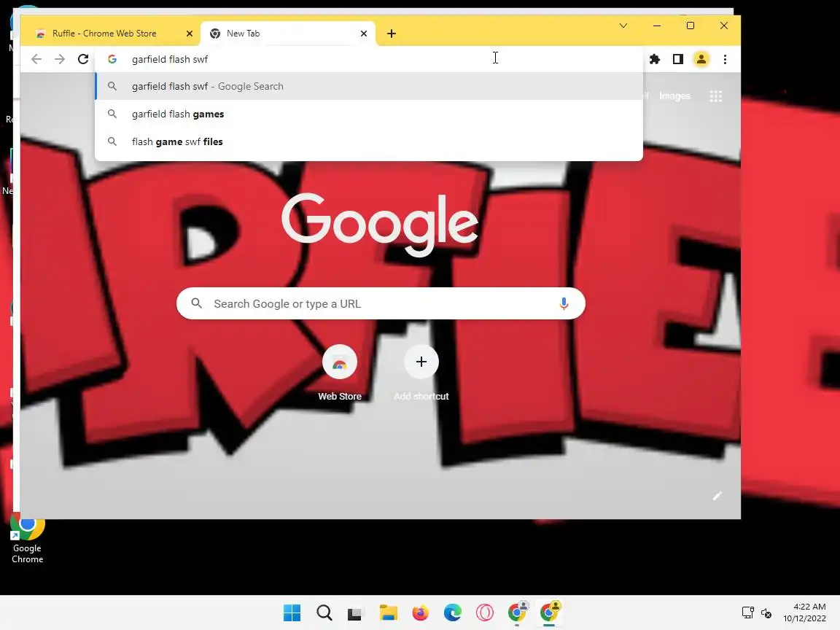This screenshot has width=840, height=630.
Task: Open the Chrome profile avatar
Action: tap(701, 59)
